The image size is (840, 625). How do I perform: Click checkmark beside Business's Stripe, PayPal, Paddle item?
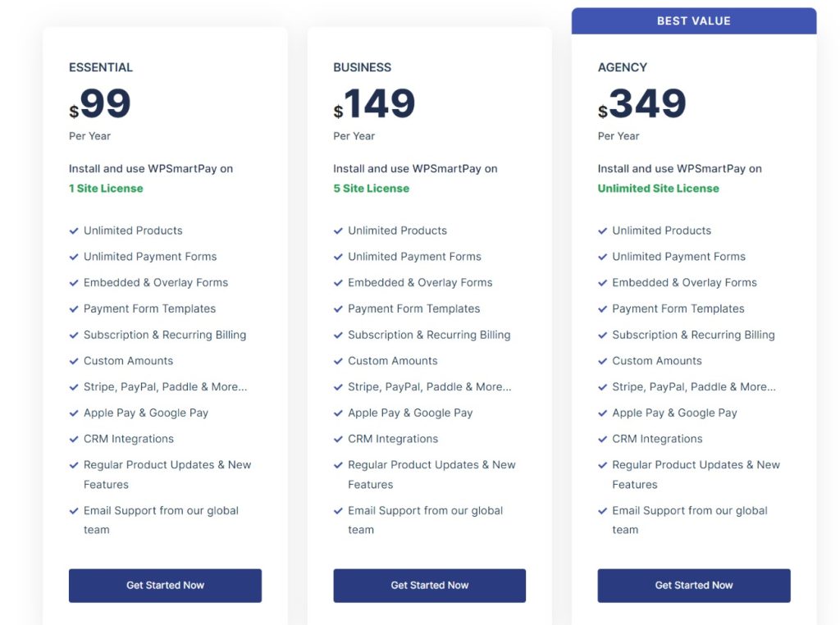[338, 387]
